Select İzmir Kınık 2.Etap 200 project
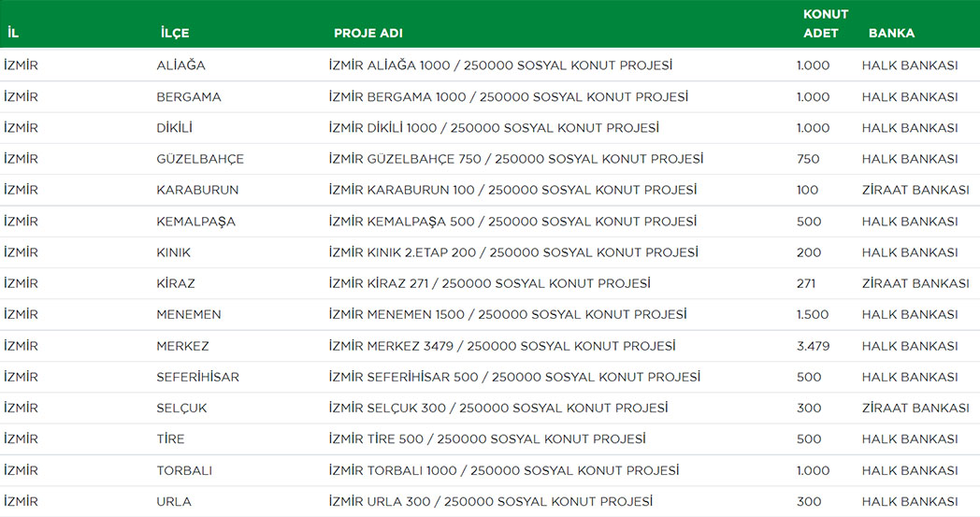This screenshot has height=517, width=980. [513, 252]
